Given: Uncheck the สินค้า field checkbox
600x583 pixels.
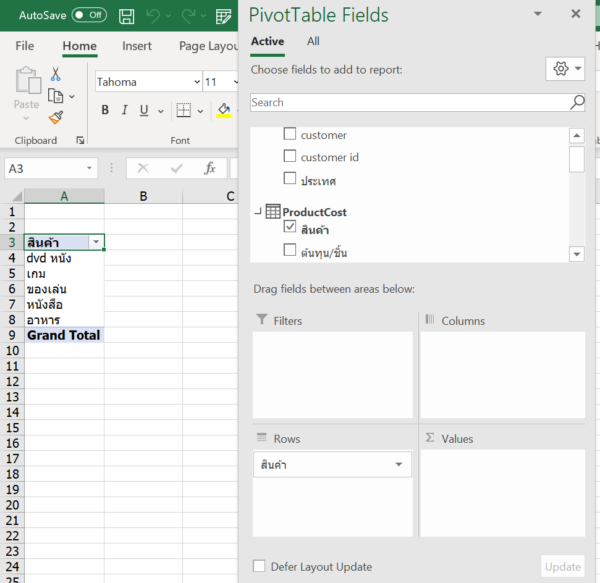Looking at the screenshot, I should [x=290, y=226].
